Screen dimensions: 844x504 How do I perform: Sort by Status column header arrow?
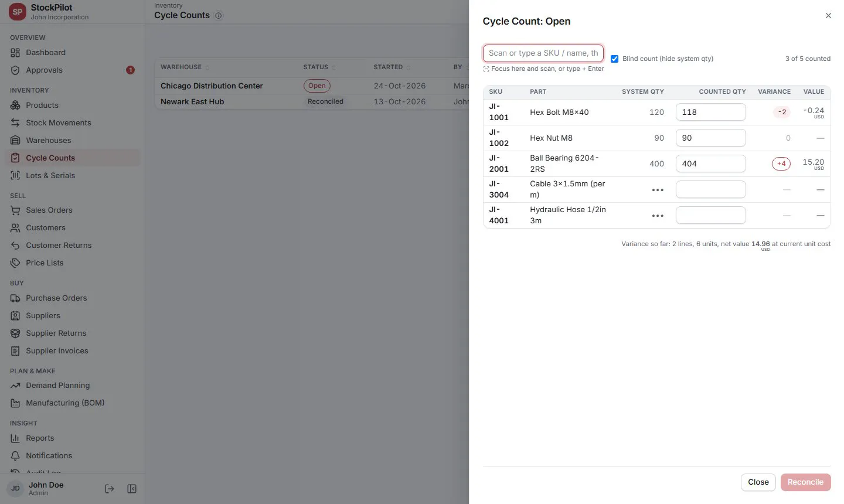click(x=334, y=67)
